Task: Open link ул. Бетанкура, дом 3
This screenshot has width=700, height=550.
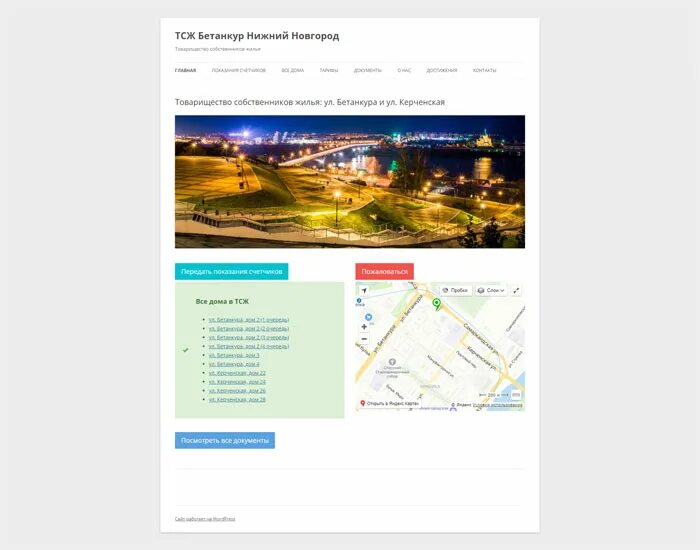Action: click(234, 355)
